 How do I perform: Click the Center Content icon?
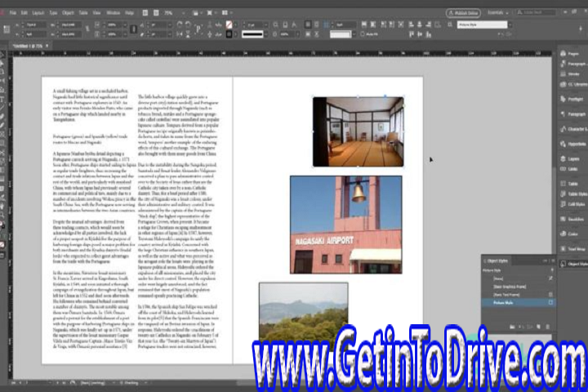point(401,24)
